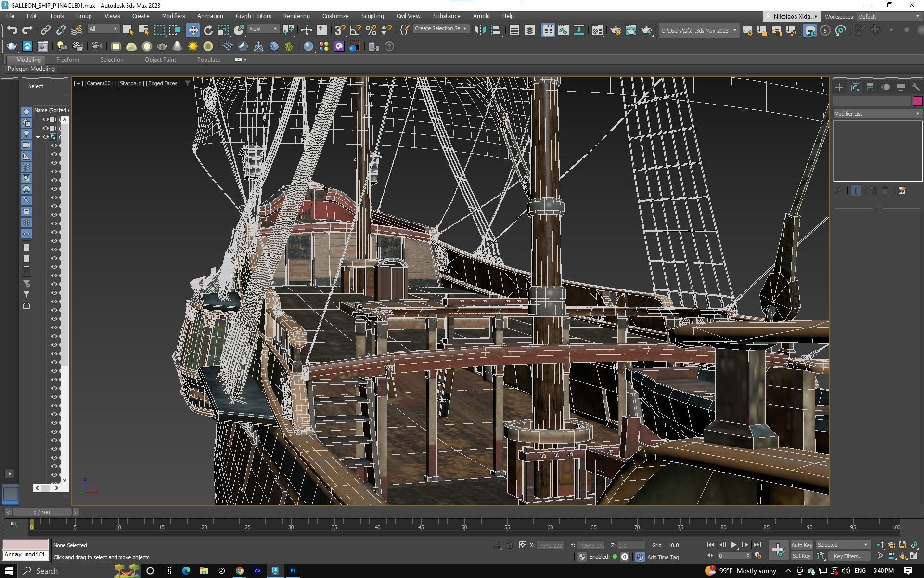This screenshot has height=578, width=924.
Task: Activate the Select and Move tool
Action: [192, 30]
